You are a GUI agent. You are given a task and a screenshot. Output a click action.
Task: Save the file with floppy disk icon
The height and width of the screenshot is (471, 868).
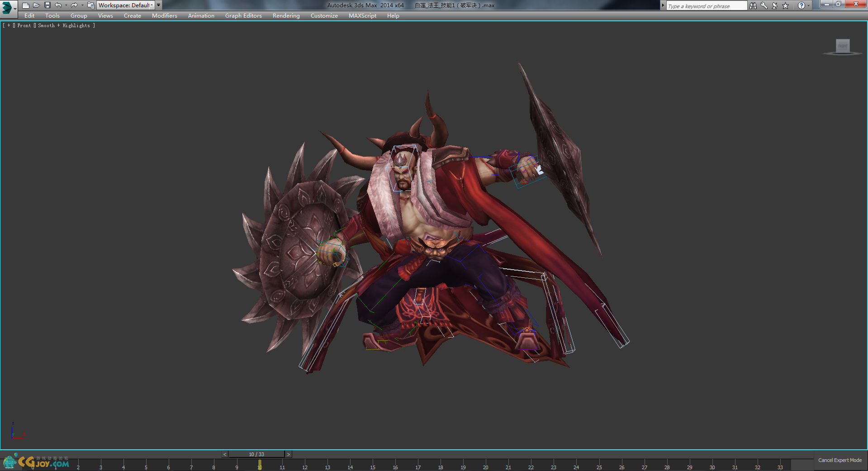point(47,5)
